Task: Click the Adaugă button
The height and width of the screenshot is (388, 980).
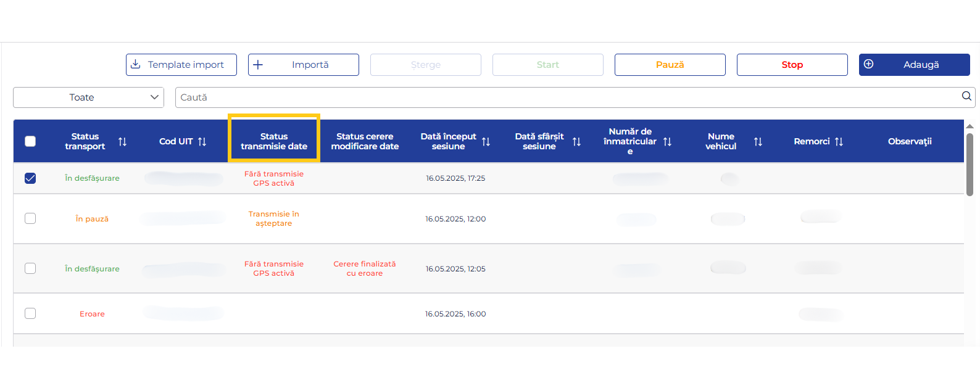Action: 914,65
